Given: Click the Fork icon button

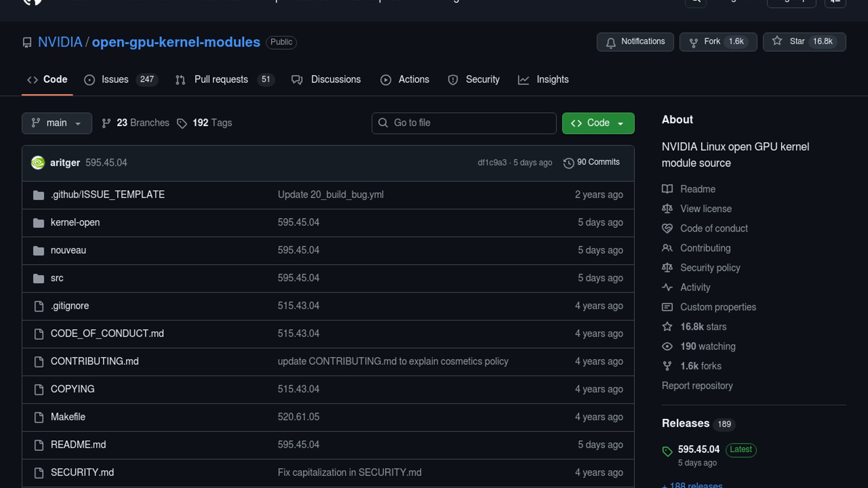Looking at the screenshot, I should 693,42.
